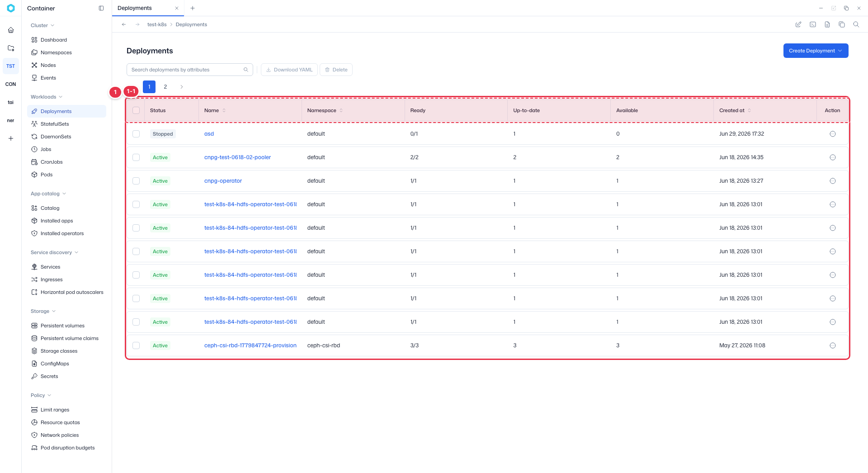
Task: Click the search magnifier icon in top bar
Action: pyautogui.click(x=856, y=24)
